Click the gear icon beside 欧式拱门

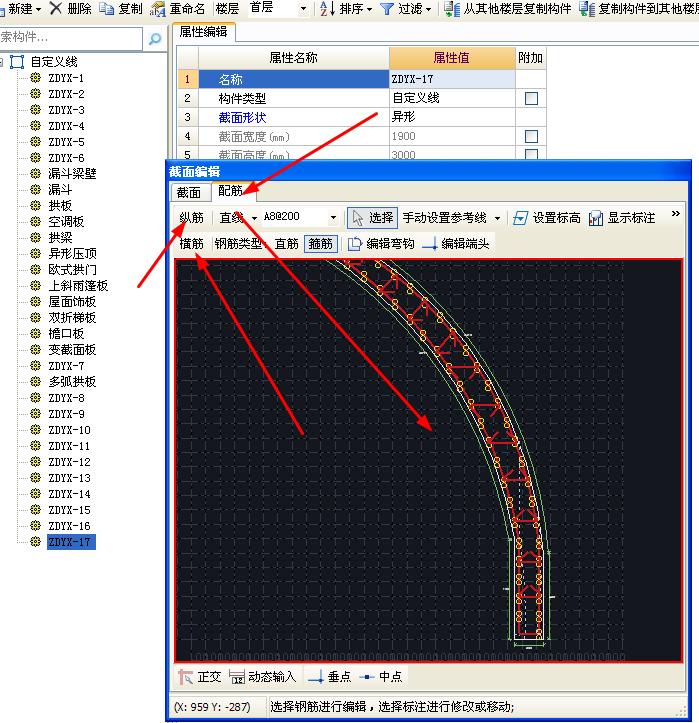tap(36, 269)
